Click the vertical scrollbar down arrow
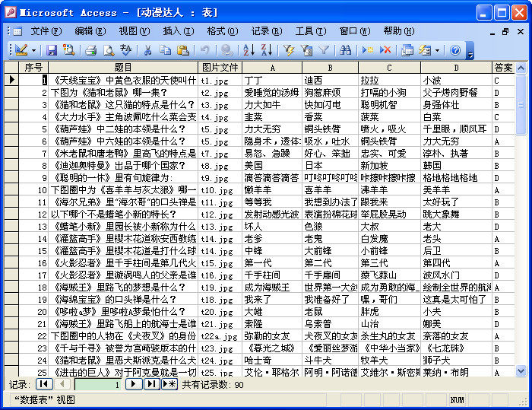Viewport: 532px width, 410px height. click(521, 370)
